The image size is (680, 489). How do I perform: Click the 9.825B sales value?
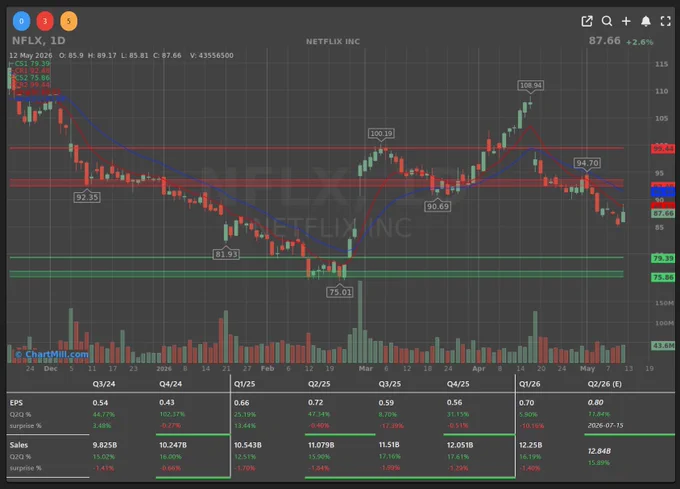105,445
